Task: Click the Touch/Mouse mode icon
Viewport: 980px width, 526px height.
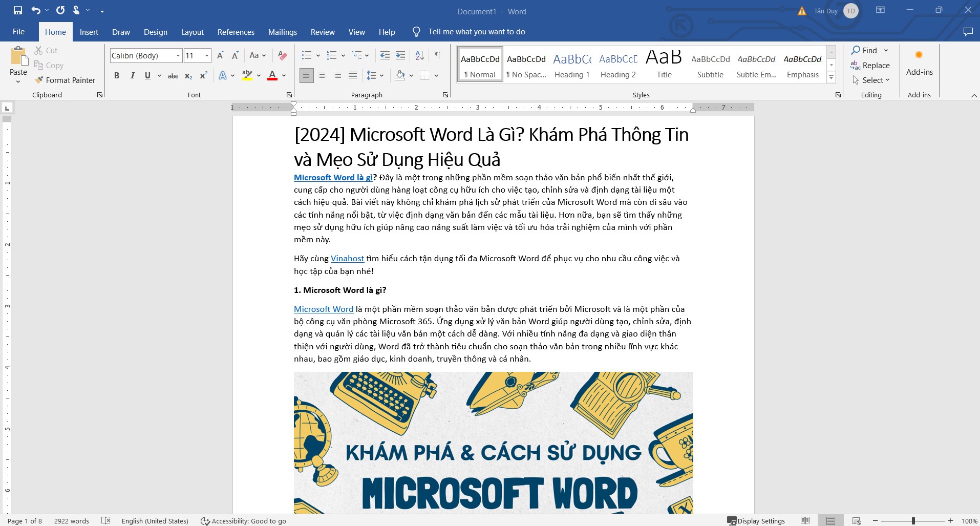Action: pos(76,10)
